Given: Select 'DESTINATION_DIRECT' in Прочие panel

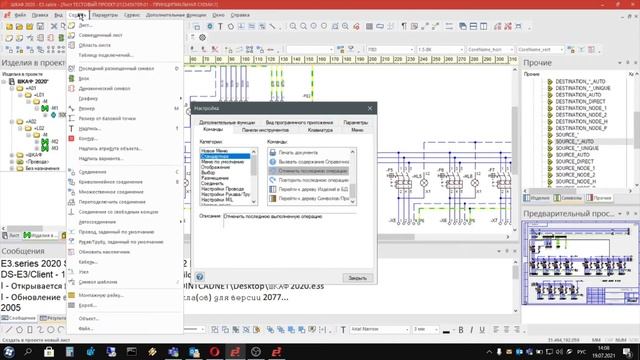Looking at the screenshot, I should tap(580, 101).
